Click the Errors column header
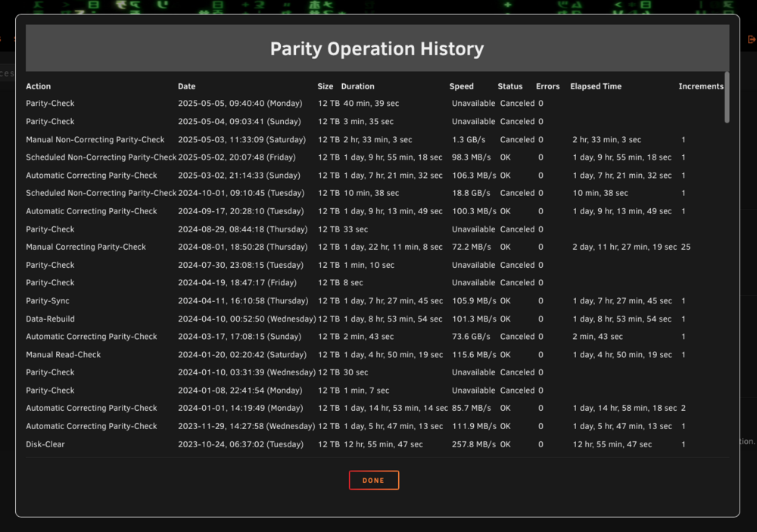The height and width of the screenshot is (532, 757). [x=547, y=86]
